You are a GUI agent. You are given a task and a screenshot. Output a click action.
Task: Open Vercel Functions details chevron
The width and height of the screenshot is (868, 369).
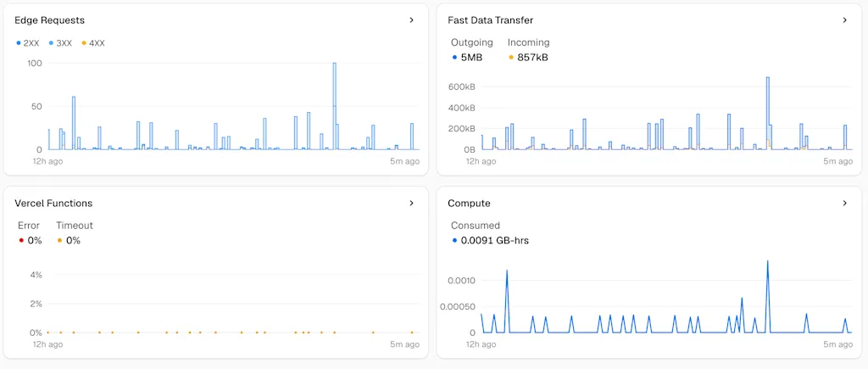(x=411, y=204)
